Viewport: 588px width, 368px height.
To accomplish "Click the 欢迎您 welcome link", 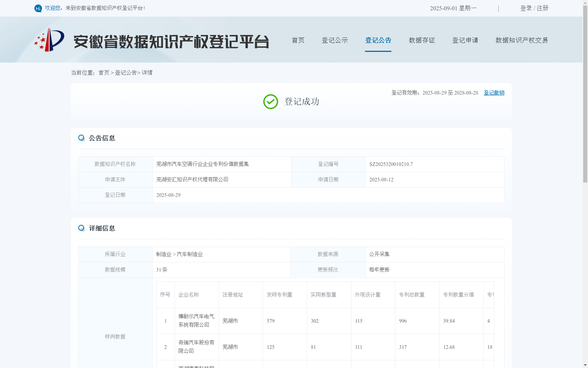I will pos(53,8).
